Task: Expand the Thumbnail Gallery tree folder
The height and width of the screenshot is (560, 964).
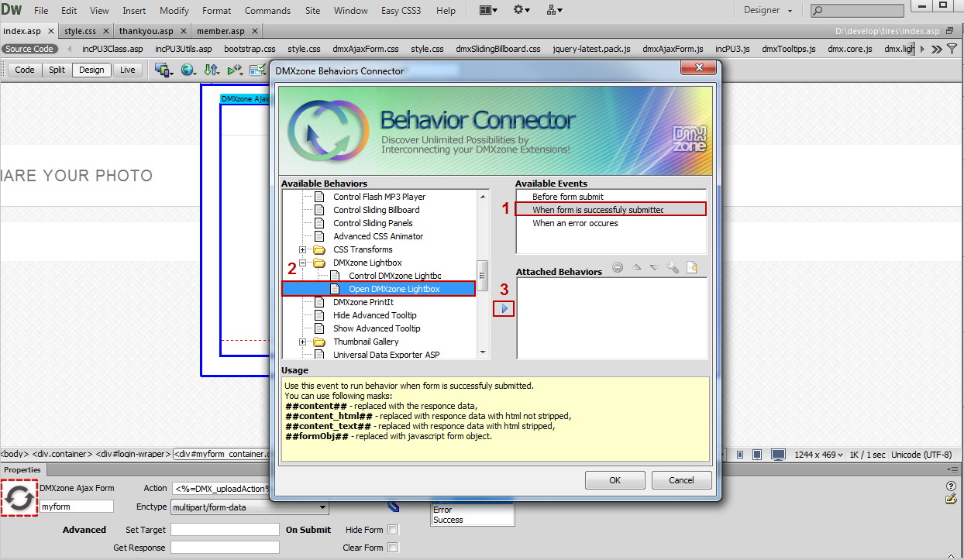Action: point(303,342)
